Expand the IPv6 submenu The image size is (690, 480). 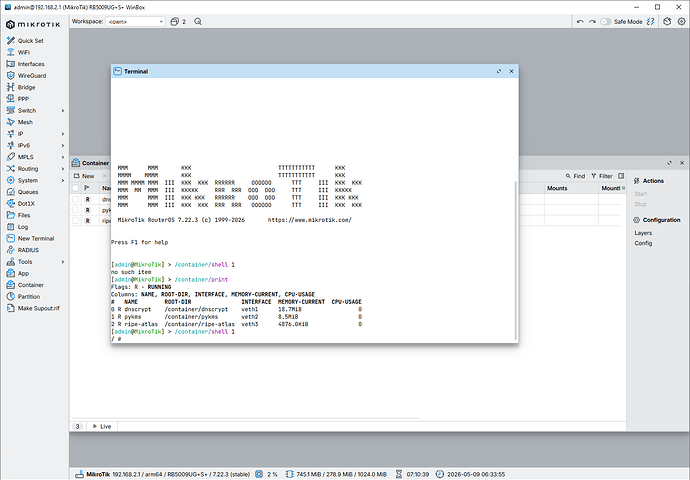tap(62, 145)
